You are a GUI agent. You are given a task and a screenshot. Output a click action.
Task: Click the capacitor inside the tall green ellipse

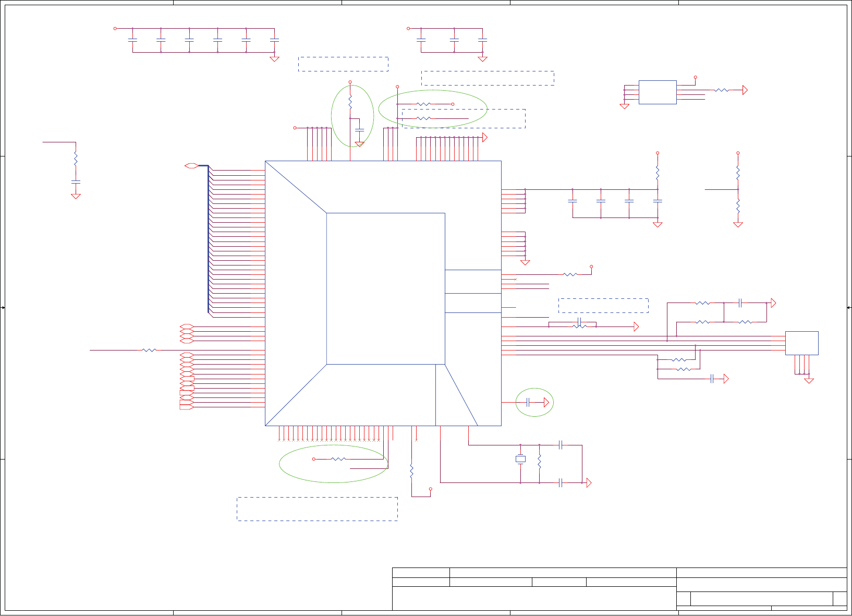pos(359,129)
